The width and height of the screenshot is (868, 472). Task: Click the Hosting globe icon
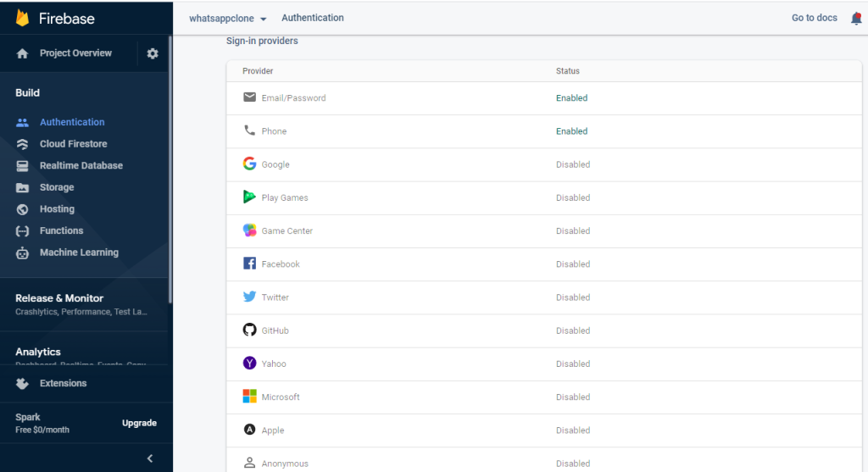coord(22,209)
